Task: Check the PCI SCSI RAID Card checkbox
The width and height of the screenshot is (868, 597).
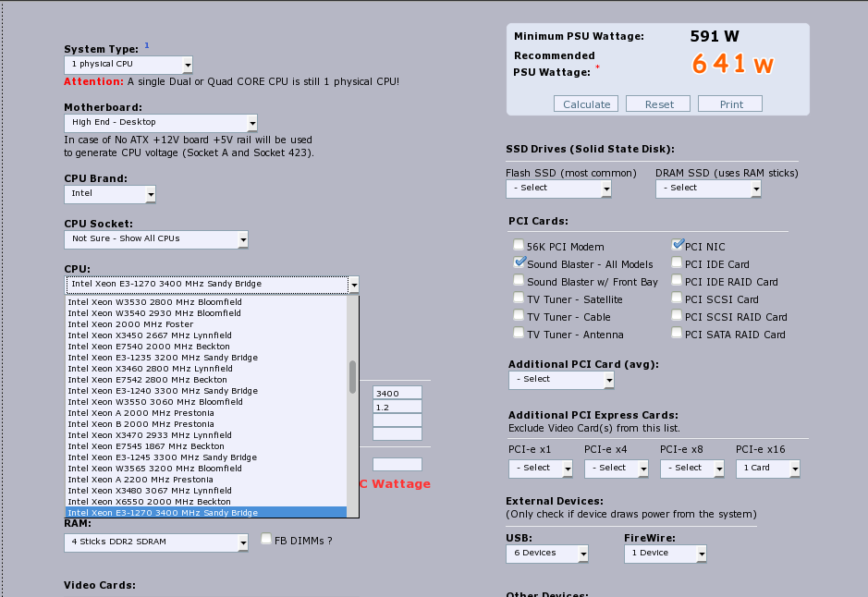Action: [677, 315]
